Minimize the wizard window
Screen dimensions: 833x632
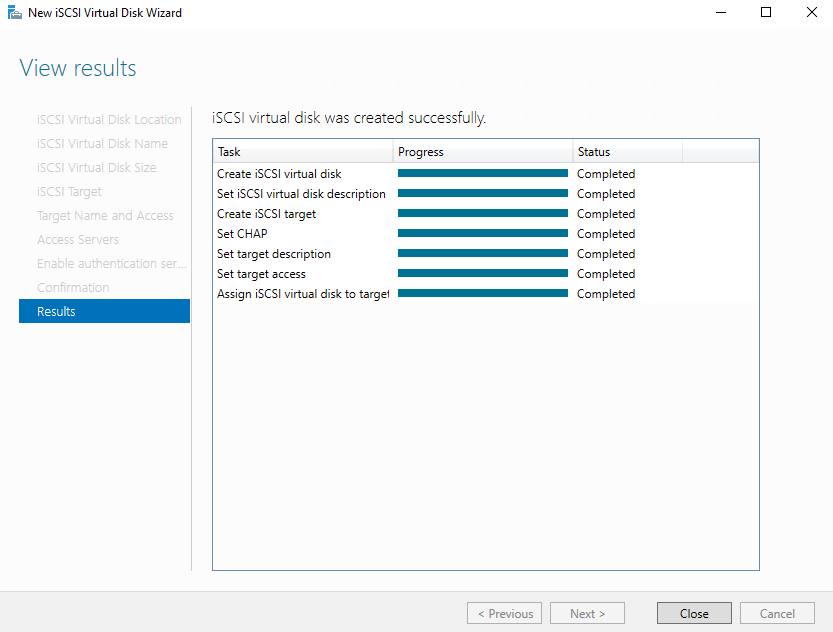721,12
